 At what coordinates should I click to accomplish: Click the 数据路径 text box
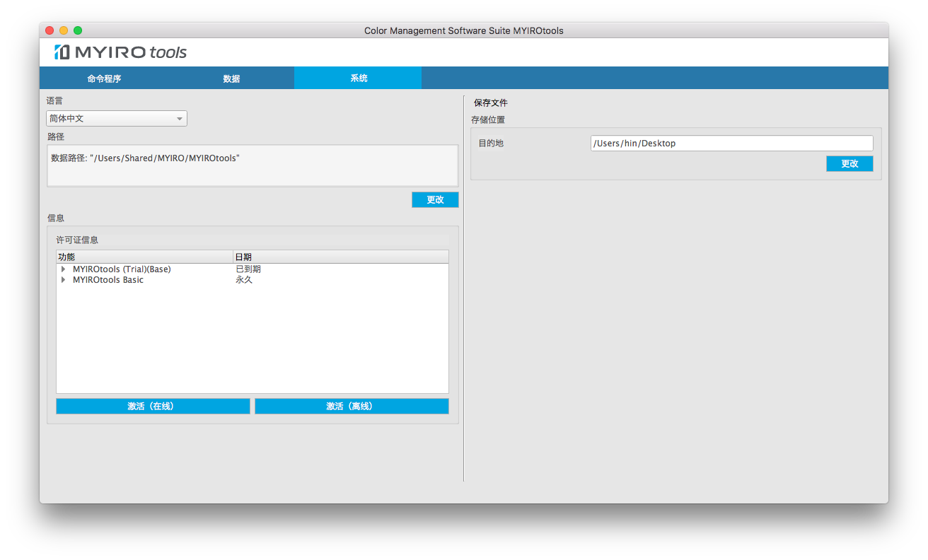[253, 165]
